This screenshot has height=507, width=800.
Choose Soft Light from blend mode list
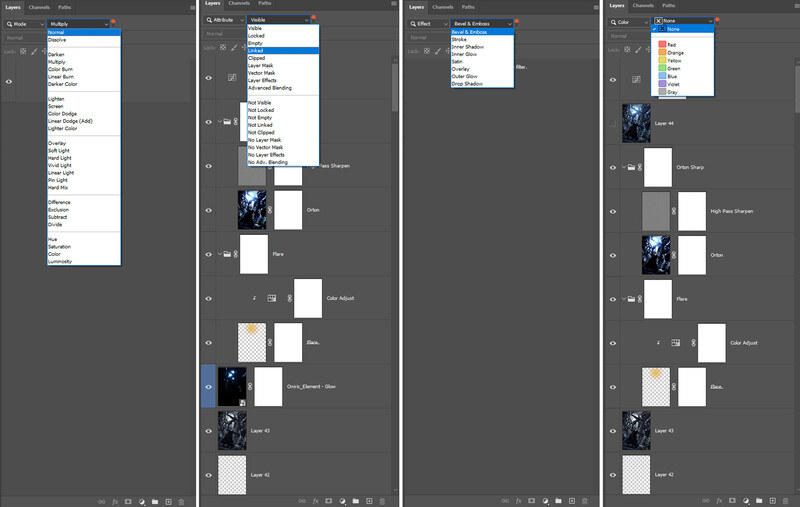(84, 150)
